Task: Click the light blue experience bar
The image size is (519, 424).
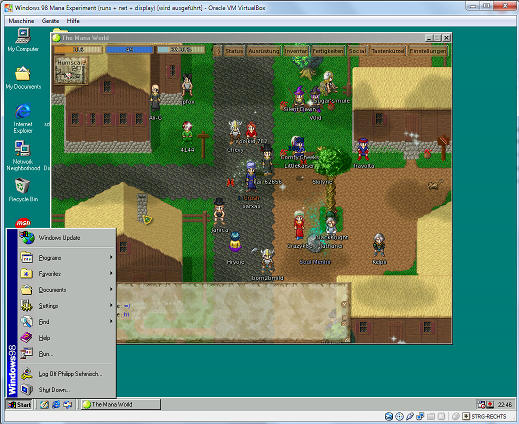Action: [181, 50]
